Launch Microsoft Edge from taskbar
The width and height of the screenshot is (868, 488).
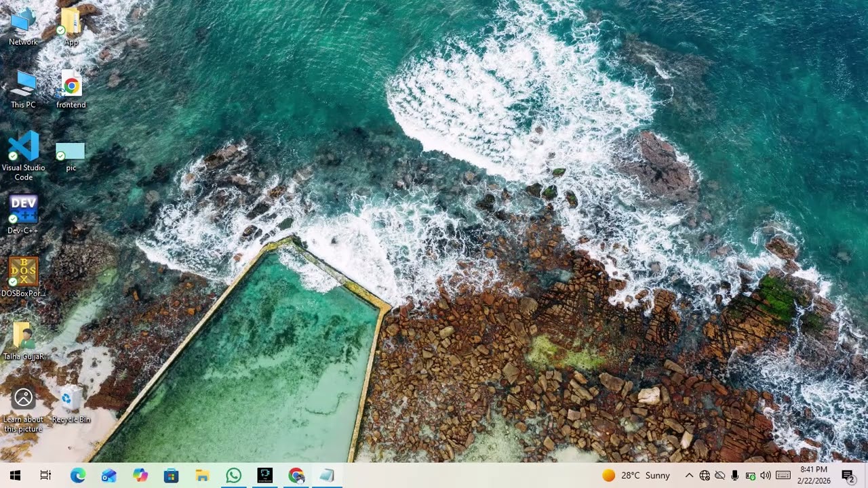pyautogui.click(x=78, y=476)
